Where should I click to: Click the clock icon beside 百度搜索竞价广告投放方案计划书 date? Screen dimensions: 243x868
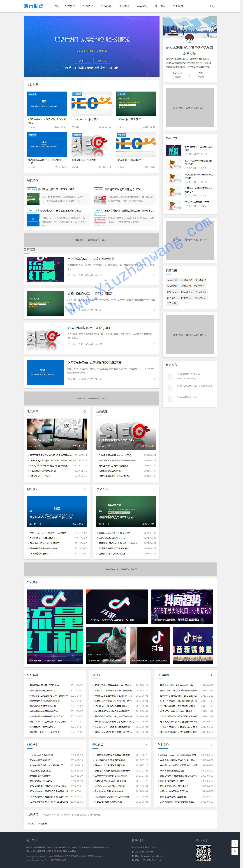point(79,275)
